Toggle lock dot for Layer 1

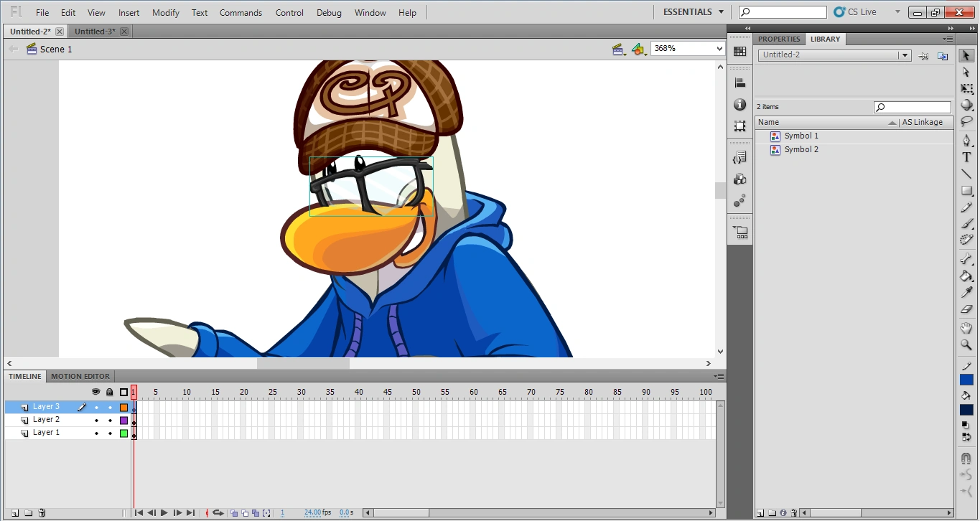[110, 433]
